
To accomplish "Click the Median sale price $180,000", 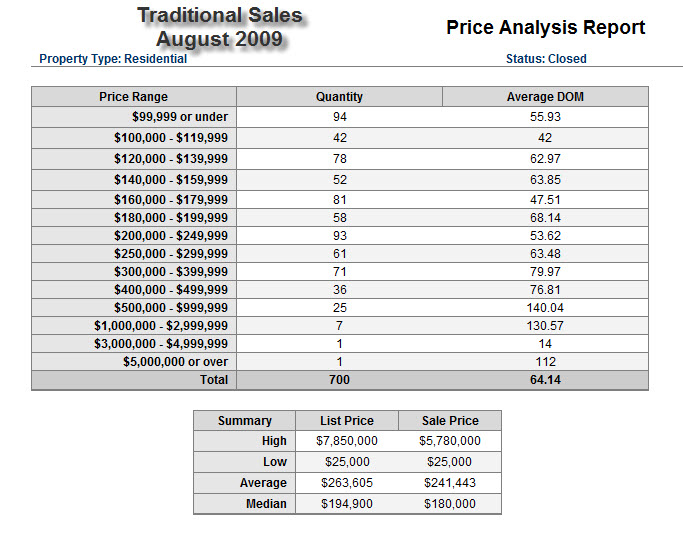I will [449, 504].
